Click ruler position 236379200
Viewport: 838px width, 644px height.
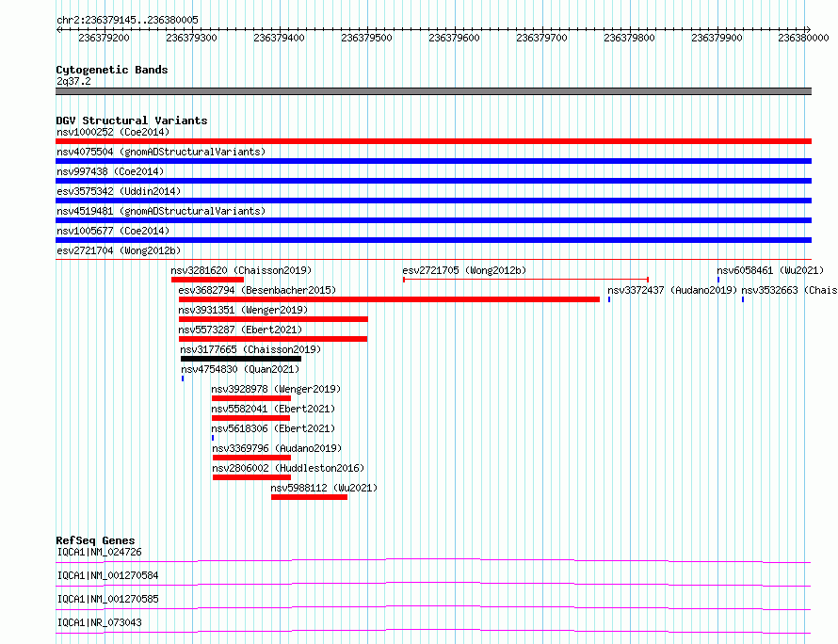[104, 38]
